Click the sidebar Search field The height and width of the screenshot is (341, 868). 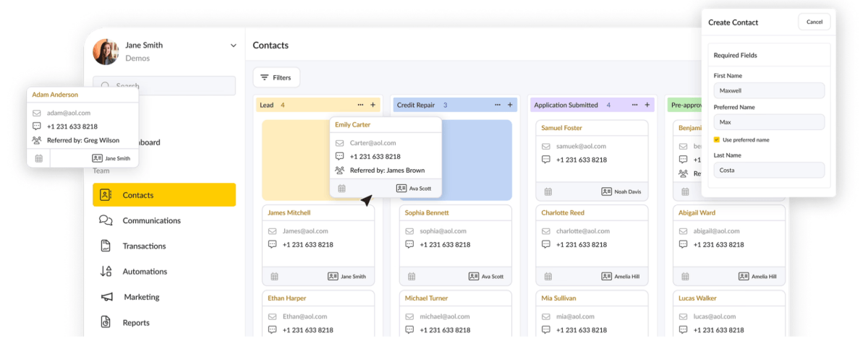(x=164, y=85)
